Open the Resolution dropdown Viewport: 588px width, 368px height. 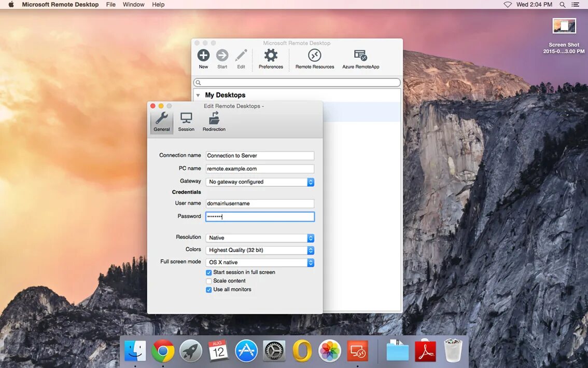[260, 238]
